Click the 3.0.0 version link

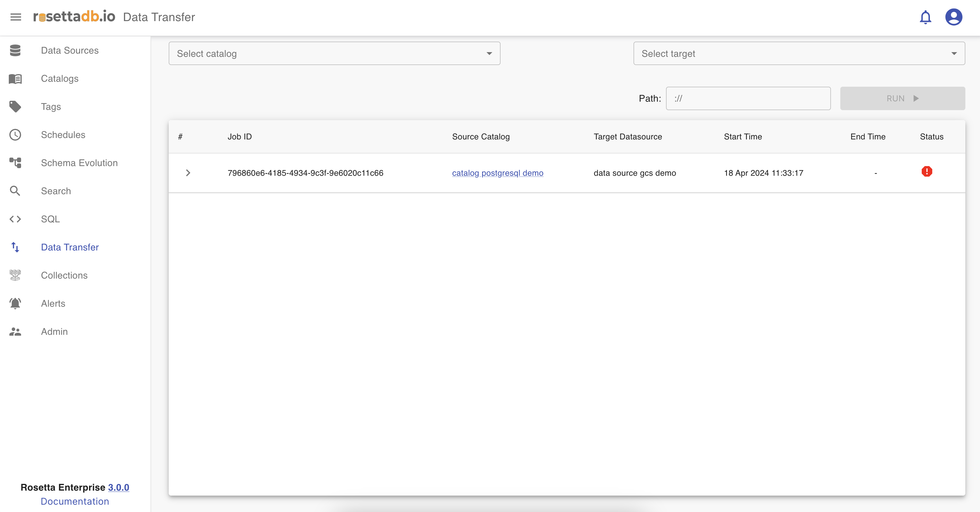point(118,487)
